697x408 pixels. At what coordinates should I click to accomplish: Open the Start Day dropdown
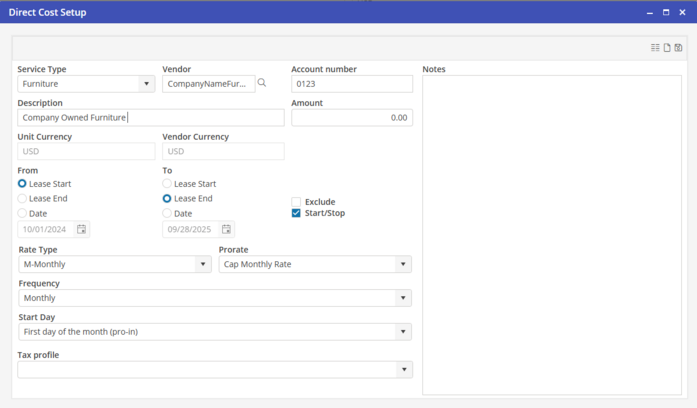point(403,332)
